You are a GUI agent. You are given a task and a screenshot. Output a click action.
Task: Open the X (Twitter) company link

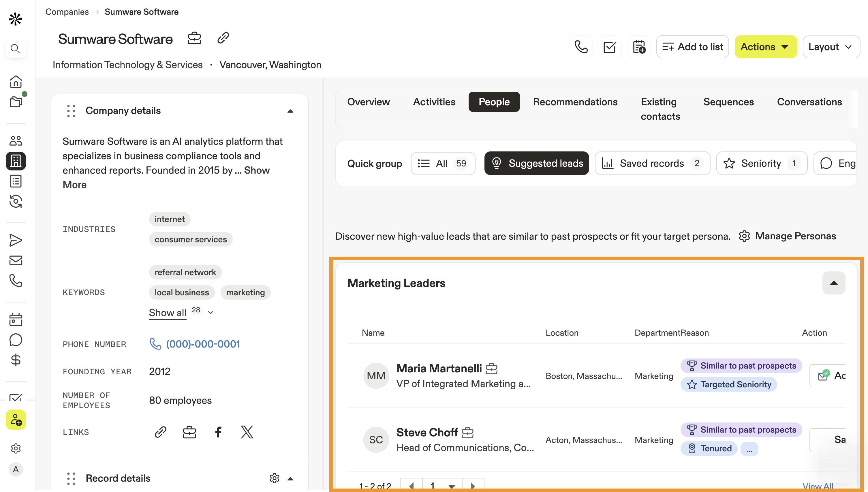point(247,432)
